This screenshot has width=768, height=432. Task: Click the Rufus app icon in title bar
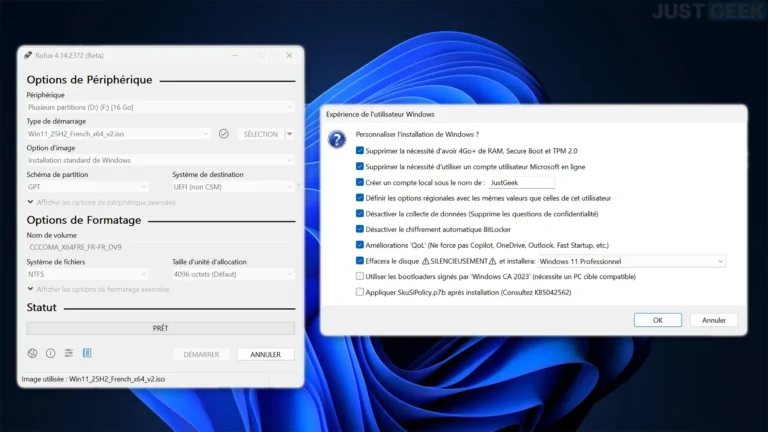(x=28, y=55)
